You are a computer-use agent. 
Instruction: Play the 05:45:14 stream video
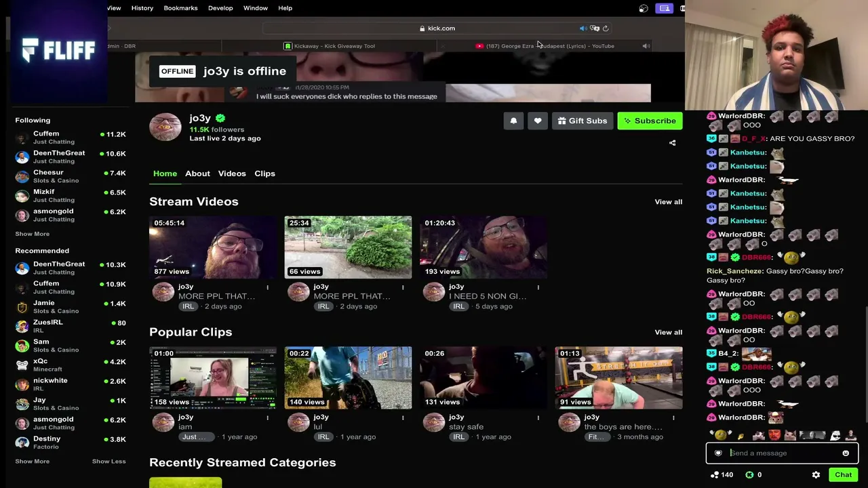click(x=213, y=247)
